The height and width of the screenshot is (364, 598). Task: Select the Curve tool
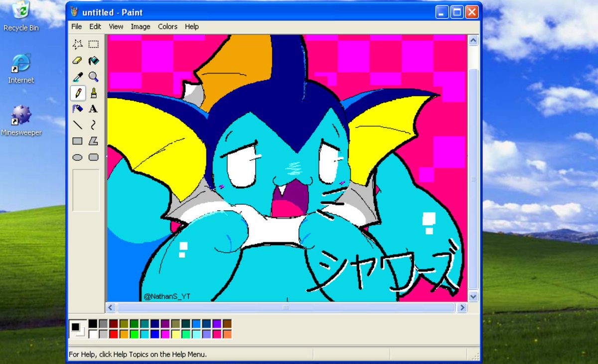coord(93,124)
